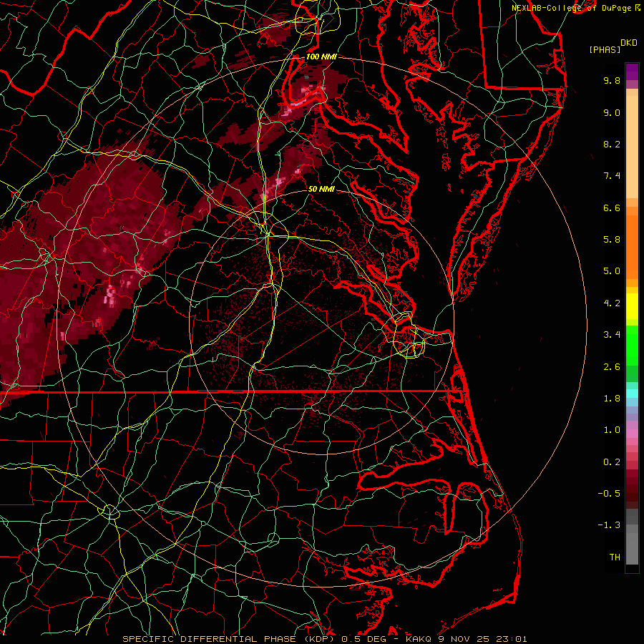644x644 pixels.
Task: Click the 5.8 scale label
Action: click(612, 240)
